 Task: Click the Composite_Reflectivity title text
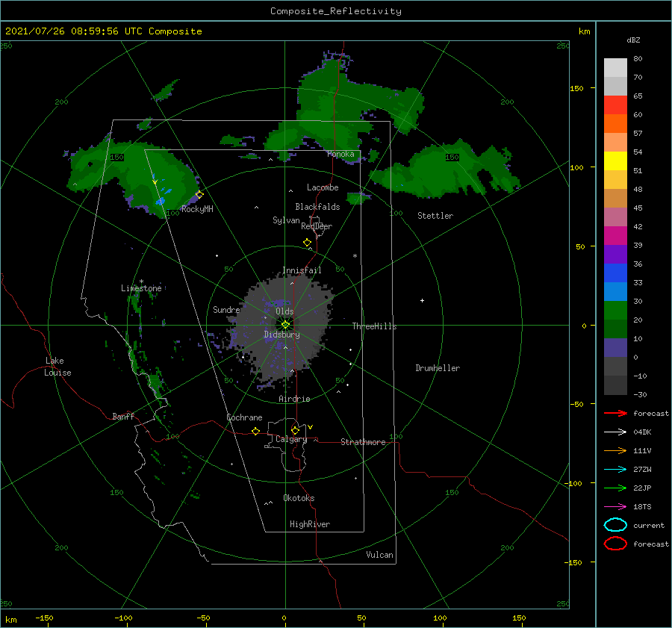336,11
